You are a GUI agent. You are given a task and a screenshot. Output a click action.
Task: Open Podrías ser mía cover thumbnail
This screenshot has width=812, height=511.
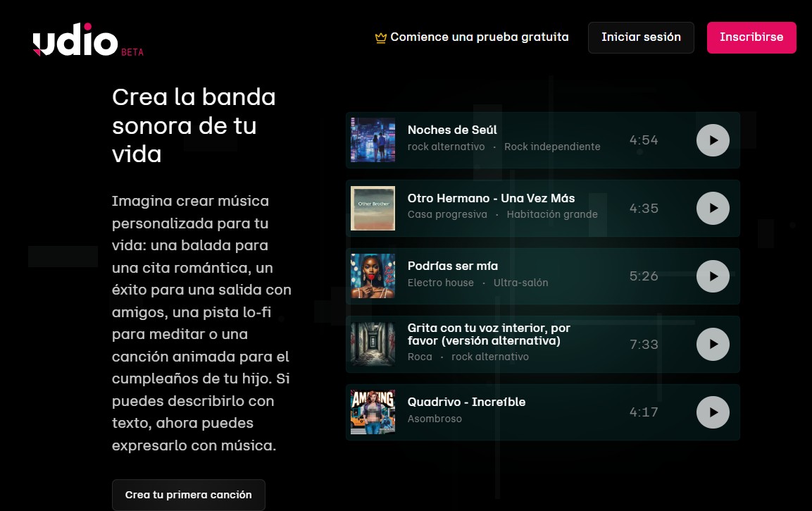(x=373, y=276)
